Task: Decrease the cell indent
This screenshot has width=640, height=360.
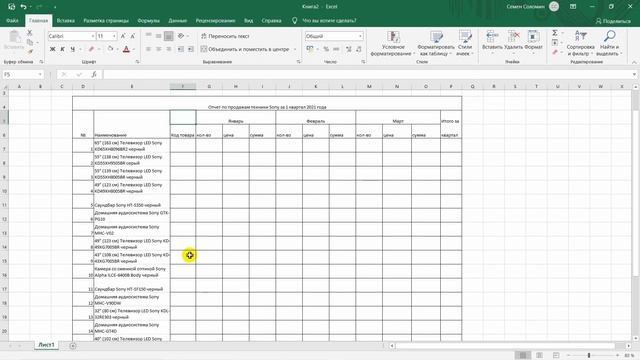Action: [181, 49]
